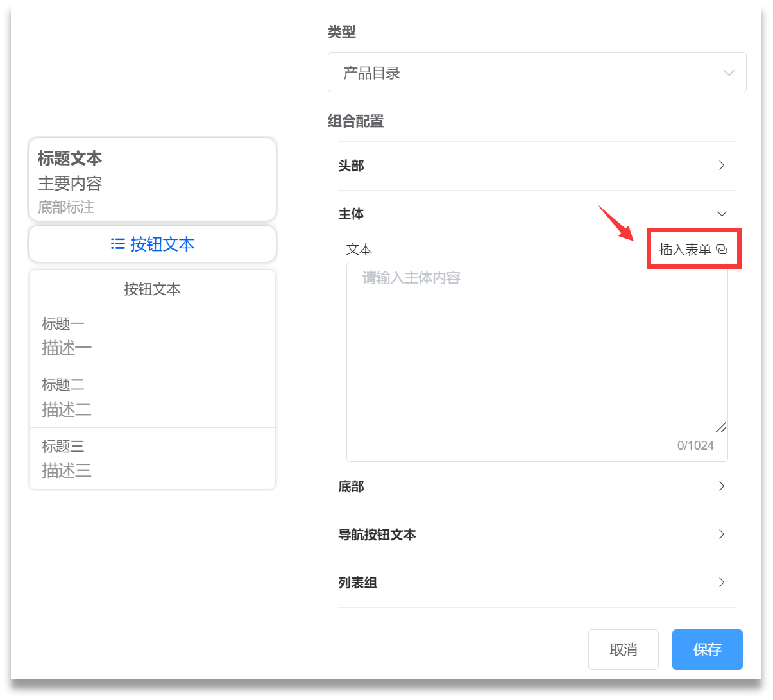This screenshot has height=700, width=773.
Task: Click the 插入表单 link text
Action: pyautogui.click(x=684, y=250)
